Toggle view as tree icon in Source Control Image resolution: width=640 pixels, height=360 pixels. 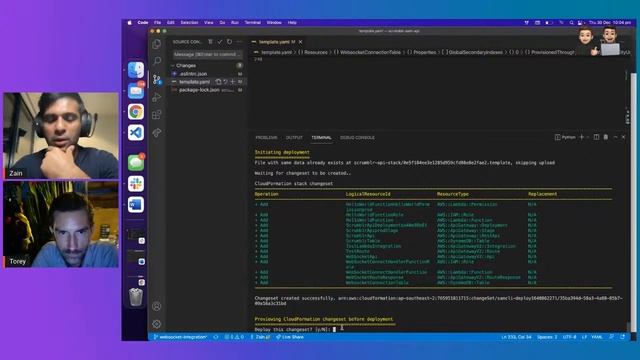coord(210,42)
